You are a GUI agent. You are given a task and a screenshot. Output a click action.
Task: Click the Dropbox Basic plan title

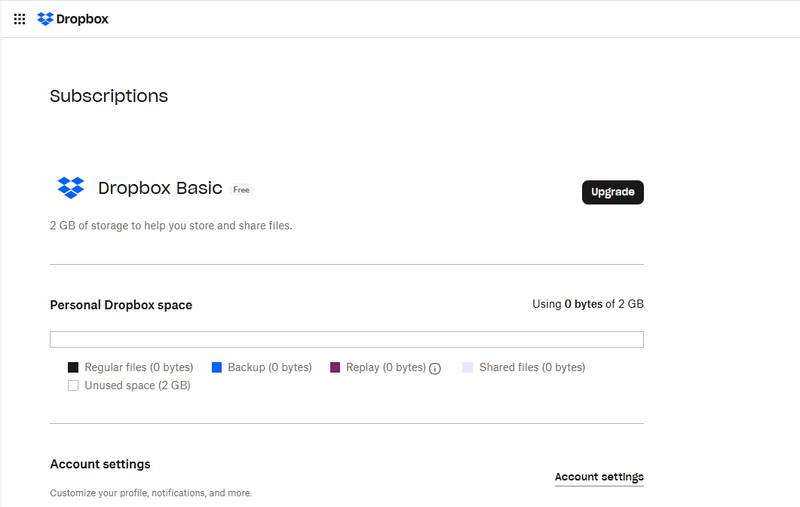coord(160,188)
